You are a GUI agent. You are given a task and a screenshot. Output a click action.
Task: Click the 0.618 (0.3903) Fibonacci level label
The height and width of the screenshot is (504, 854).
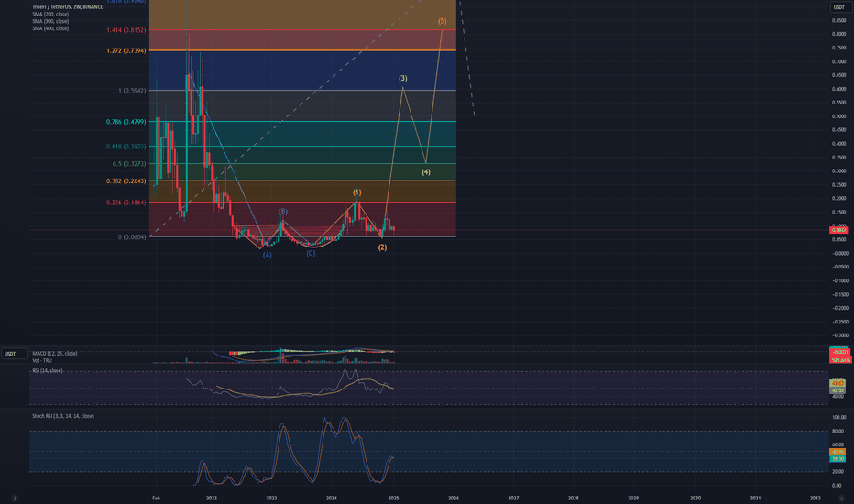(x=126, y=147)
